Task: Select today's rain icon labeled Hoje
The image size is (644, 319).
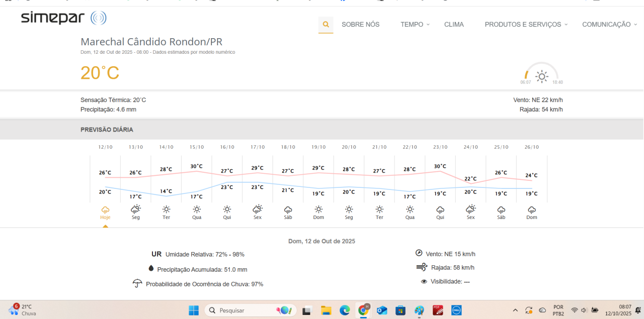Action: click(x=105, y=209)
